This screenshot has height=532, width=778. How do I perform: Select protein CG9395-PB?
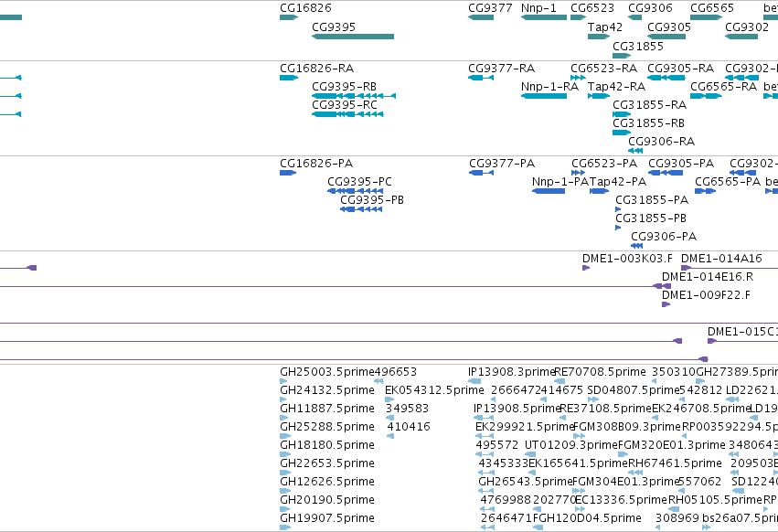point(361,209)
